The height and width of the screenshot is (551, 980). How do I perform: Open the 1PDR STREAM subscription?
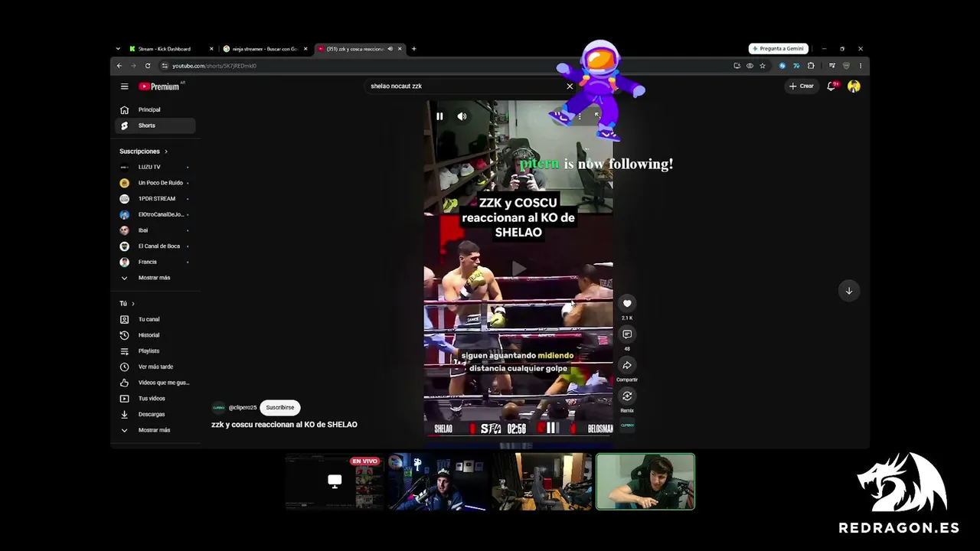pyautogui.click(x=155, y=199)
